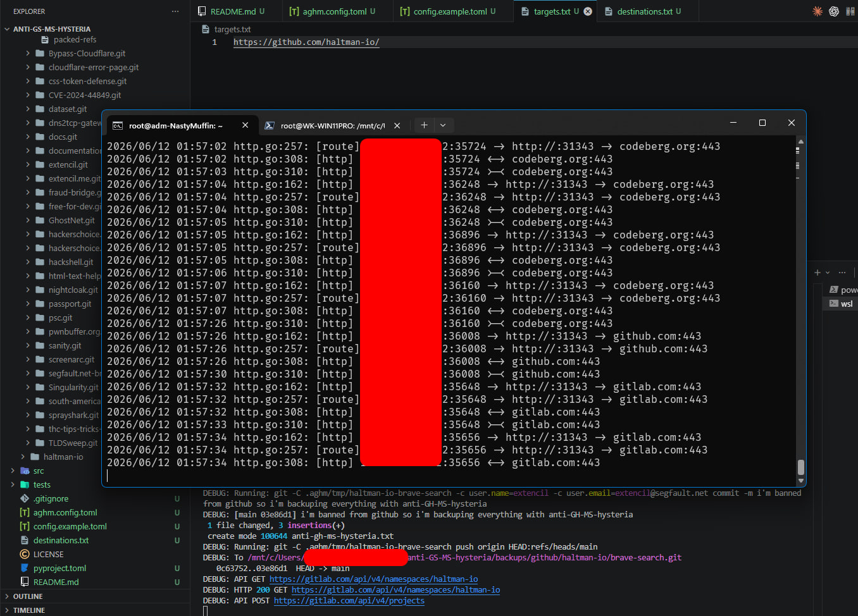The height and width of the screenshot is (616, 858).
Task: Expand the cloudflare-error-page.git folder chevron
Action: pyautogui.click(x=28, y=67)
